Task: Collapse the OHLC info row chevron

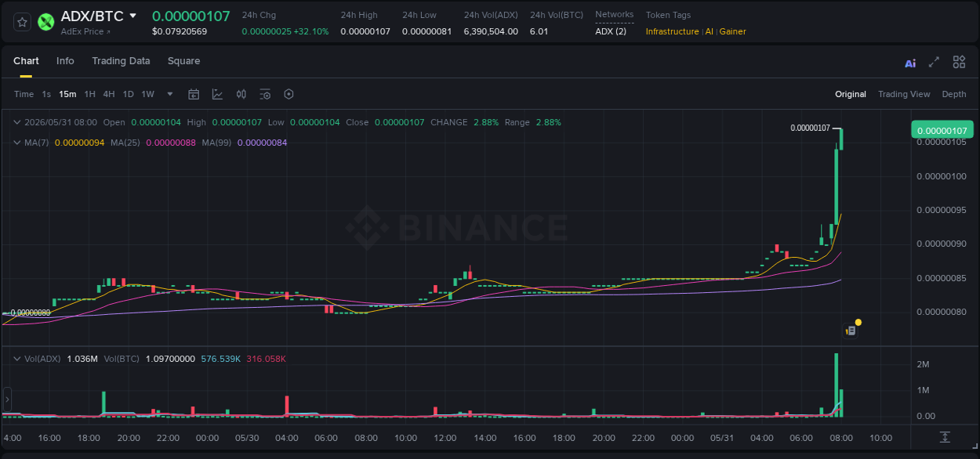Action: 17,122
